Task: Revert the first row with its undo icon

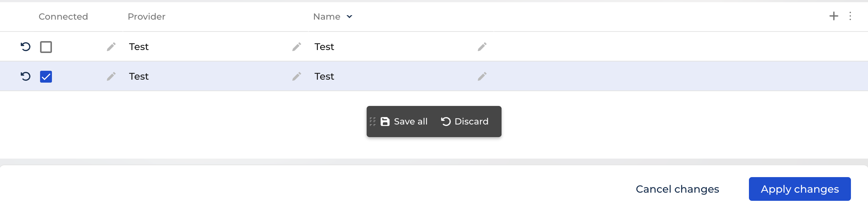Action: (x=26, y=47)
